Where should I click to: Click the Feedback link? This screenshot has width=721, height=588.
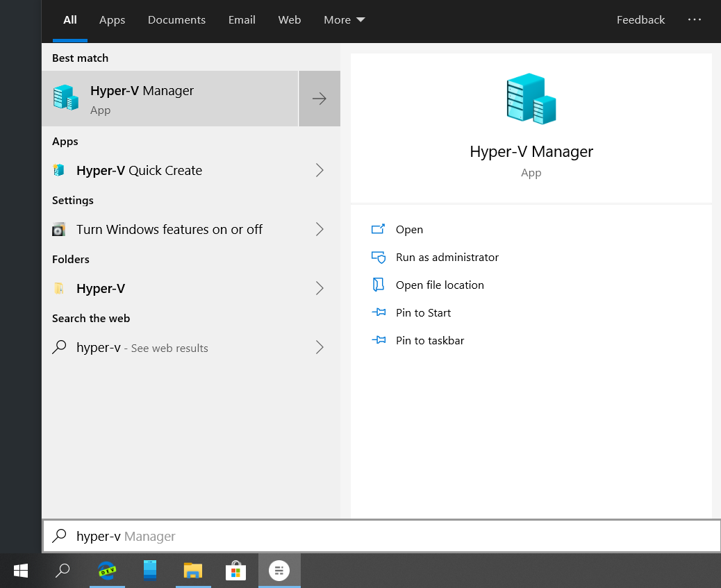point(640,19)
